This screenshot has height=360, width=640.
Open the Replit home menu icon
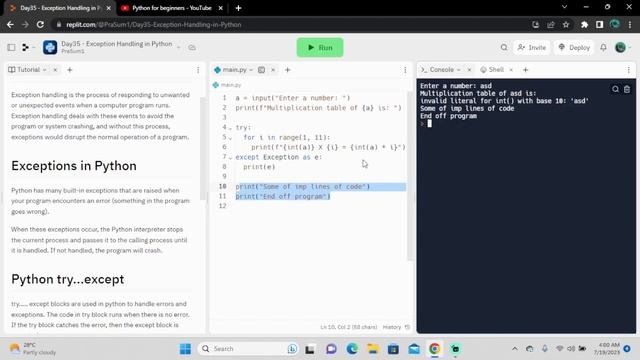[x=25, y=47]
